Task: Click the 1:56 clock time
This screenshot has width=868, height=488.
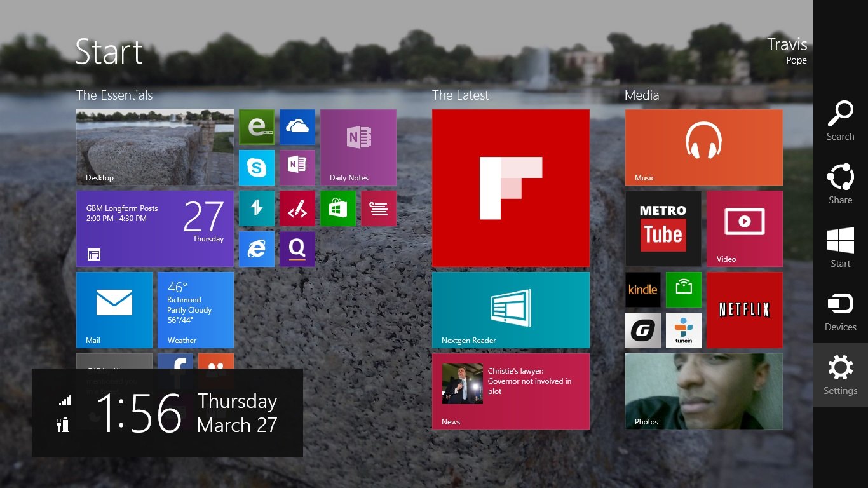Action: pos(139,413)
